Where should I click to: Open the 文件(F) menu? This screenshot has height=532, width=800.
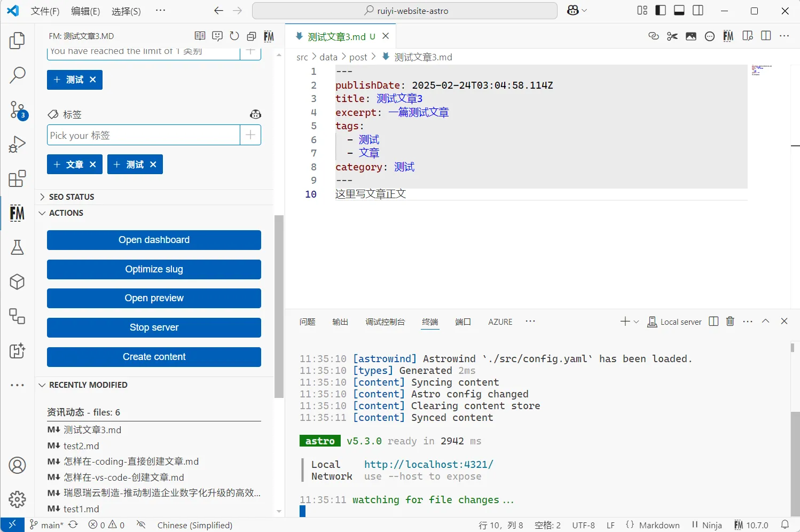pos(45,11)
